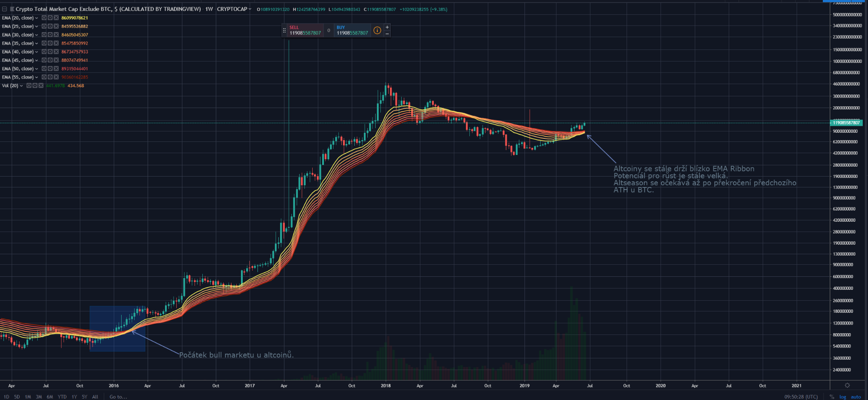
Task: Hide EMA (30, close) with its eye icon
Action: tap(44, 35)
